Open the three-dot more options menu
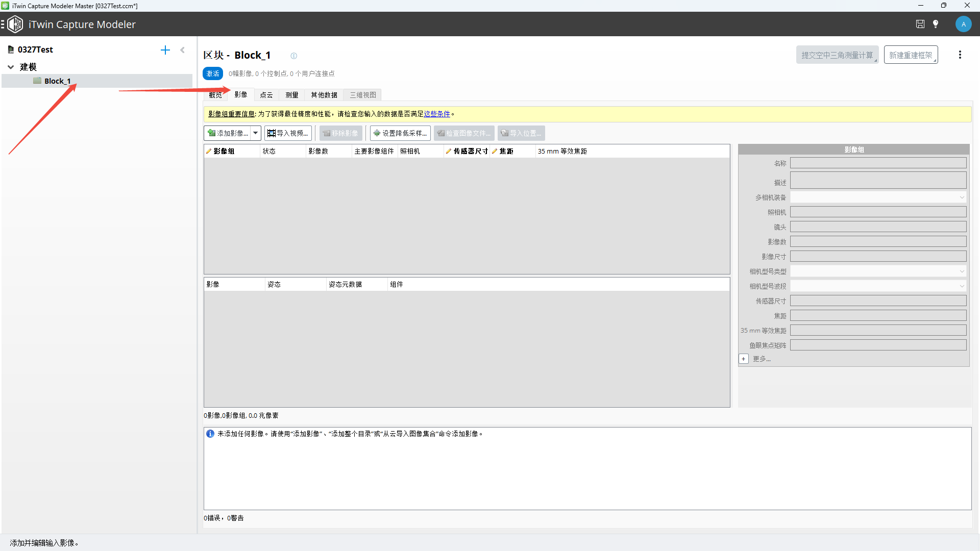 tap(960, 55)
